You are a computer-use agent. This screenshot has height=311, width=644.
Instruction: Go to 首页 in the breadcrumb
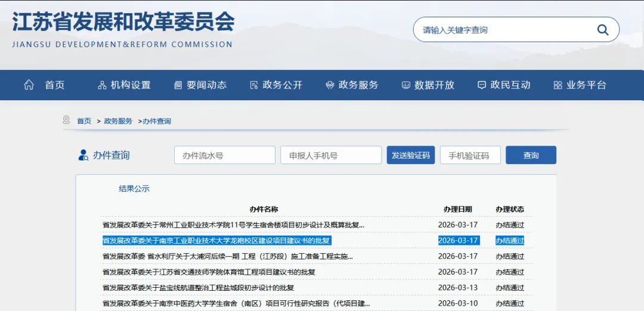point(84,121)
